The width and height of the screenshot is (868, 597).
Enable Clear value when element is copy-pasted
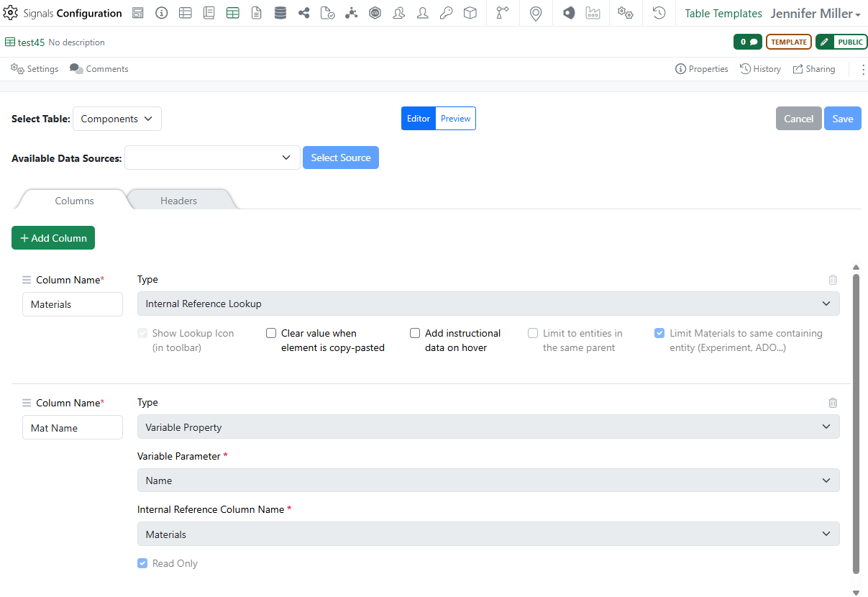click(x=271, y=333)
